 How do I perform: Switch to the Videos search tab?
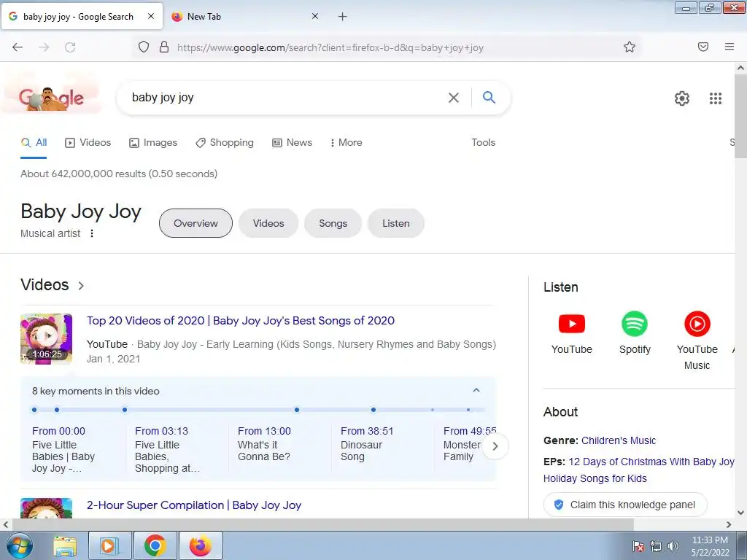tap(88, 142)
